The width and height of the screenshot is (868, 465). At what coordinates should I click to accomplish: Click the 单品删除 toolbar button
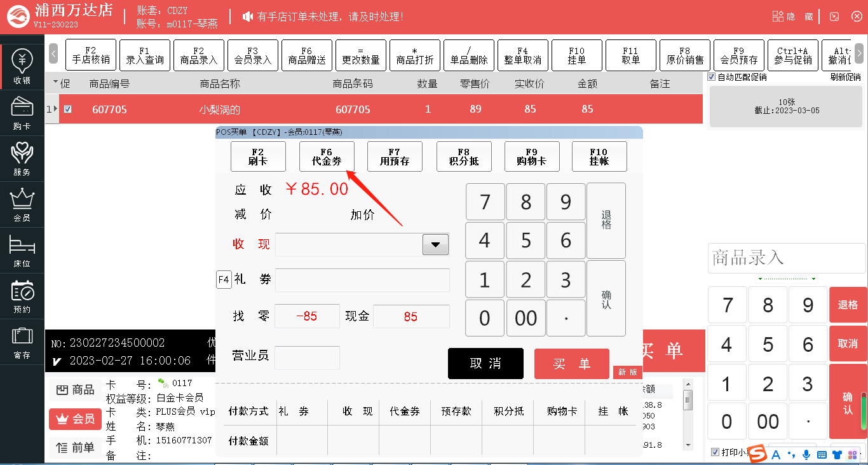469,55
